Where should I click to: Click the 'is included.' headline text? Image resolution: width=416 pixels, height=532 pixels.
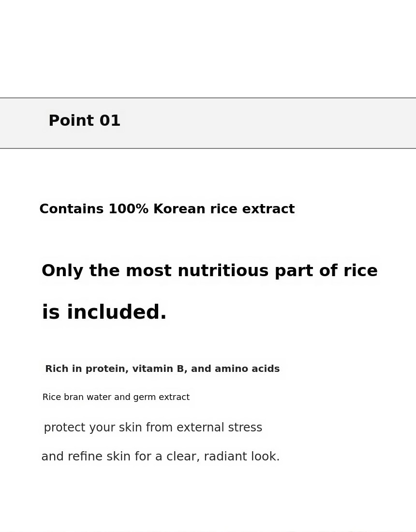[104, 312]
